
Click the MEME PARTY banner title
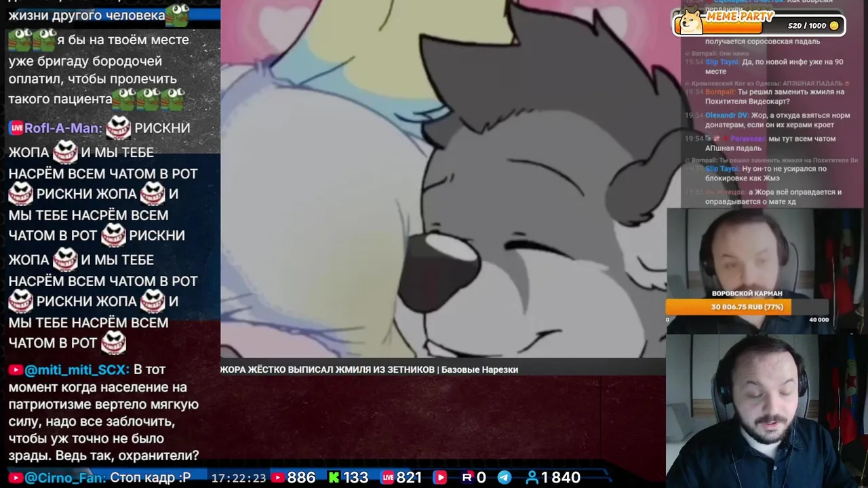740,17
